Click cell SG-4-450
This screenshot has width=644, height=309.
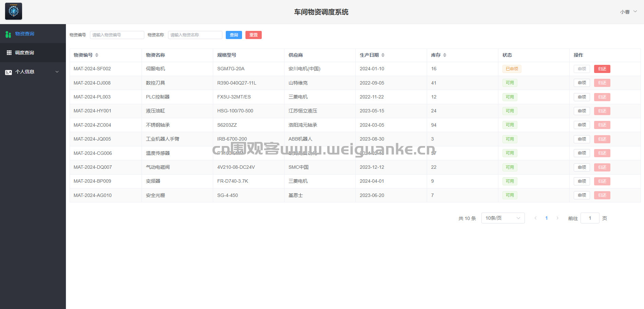(227, 195)
